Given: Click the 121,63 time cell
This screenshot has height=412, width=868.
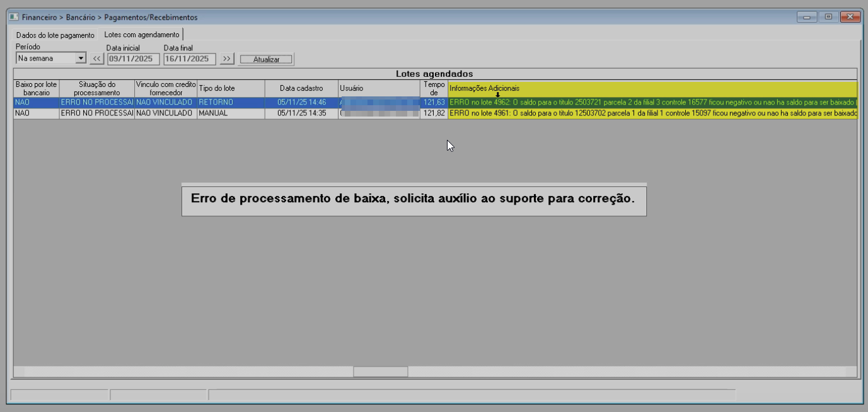Looking at the screenshot, I should coord(434,102).
